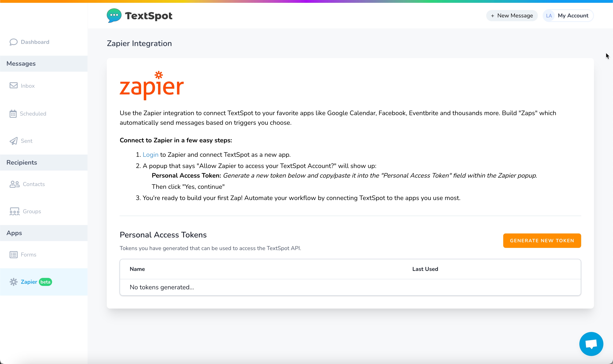Expand the Name column header in tokens table
The width and height of the screenshot is (613, 364).
(137, 269)
